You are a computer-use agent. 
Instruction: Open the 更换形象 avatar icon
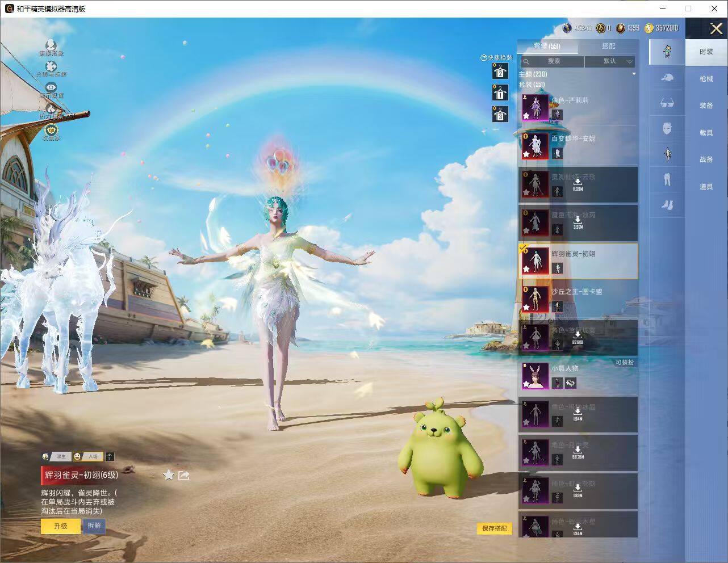(51, 45)
